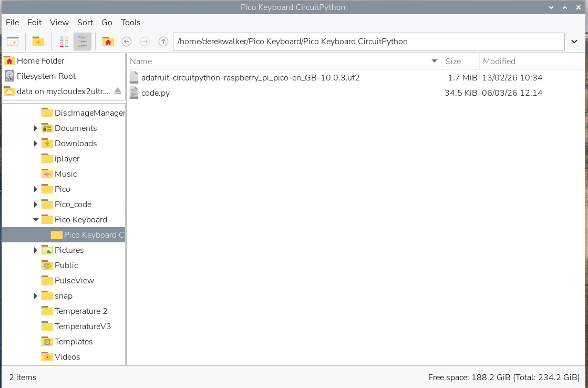Navigate back with the left arrow
The width and height of the screenshot is (588, 388).
pyautogui.click(x=126, y=42)
